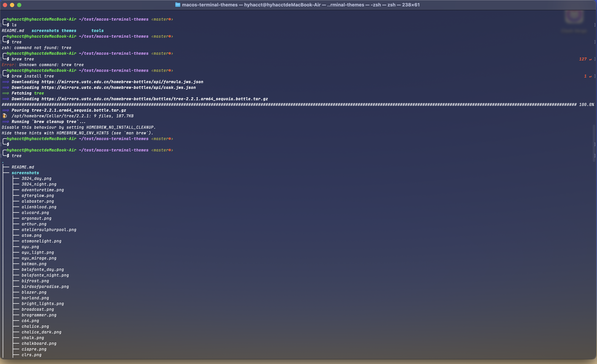The width and height of the screenshot is (597, 364).
Task: Select chalice_dark.png entry
Action: tap(41, 332)
